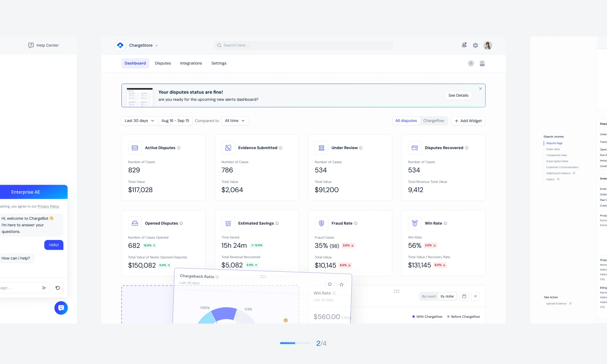Click the Help Center chat icon
This screenshot has height=364, width=607.
(31, 45)
